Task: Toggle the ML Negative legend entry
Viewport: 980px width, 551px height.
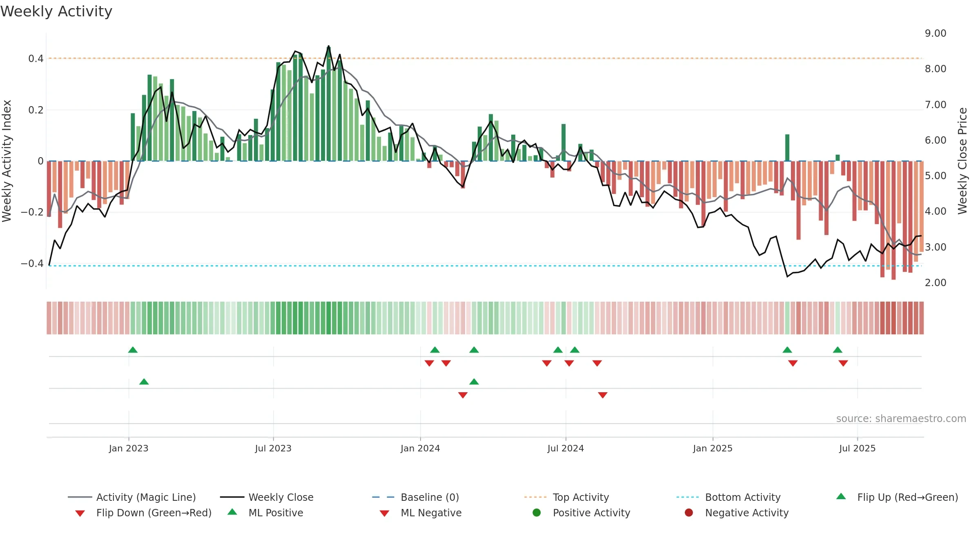Action: [x=421, y=513]
